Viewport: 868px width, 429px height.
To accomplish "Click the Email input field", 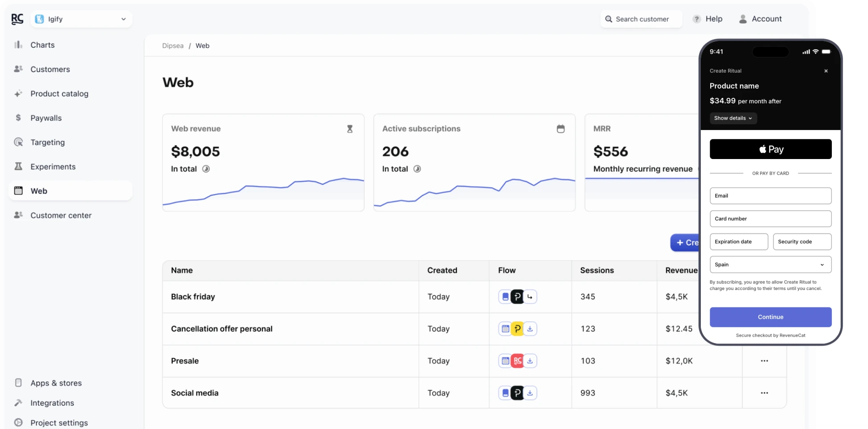I will [x=771, y=196].
